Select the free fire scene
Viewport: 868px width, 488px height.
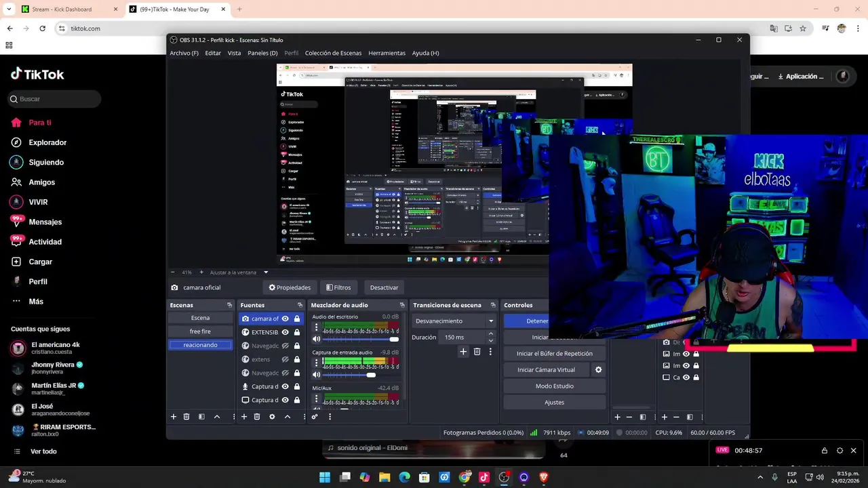(200, 331)
